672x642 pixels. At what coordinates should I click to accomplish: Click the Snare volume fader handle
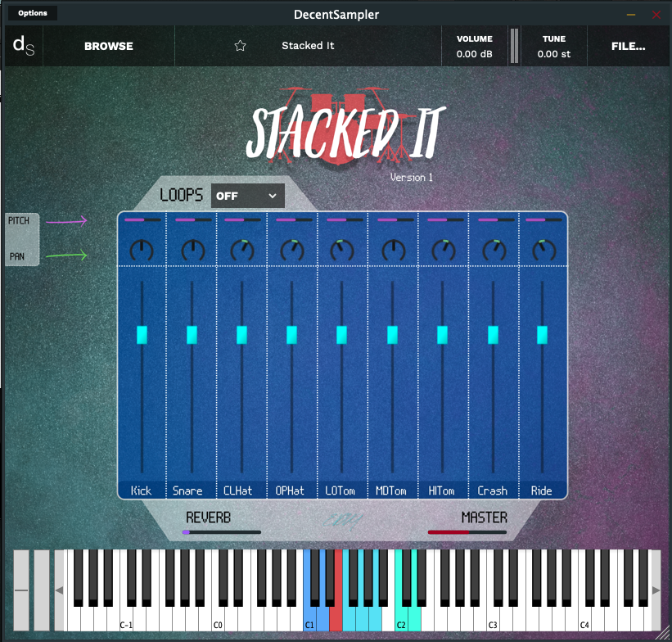192,335
